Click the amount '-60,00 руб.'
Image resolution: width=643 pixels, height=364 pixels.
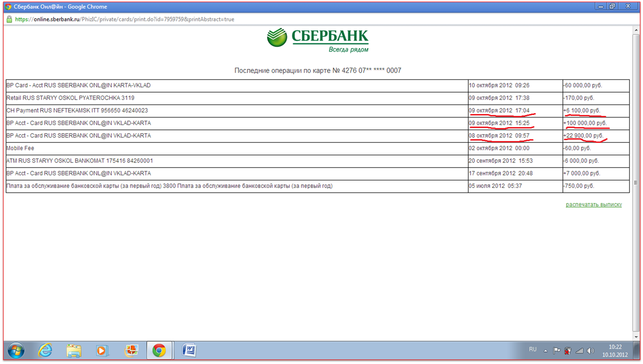coord(577,148)
